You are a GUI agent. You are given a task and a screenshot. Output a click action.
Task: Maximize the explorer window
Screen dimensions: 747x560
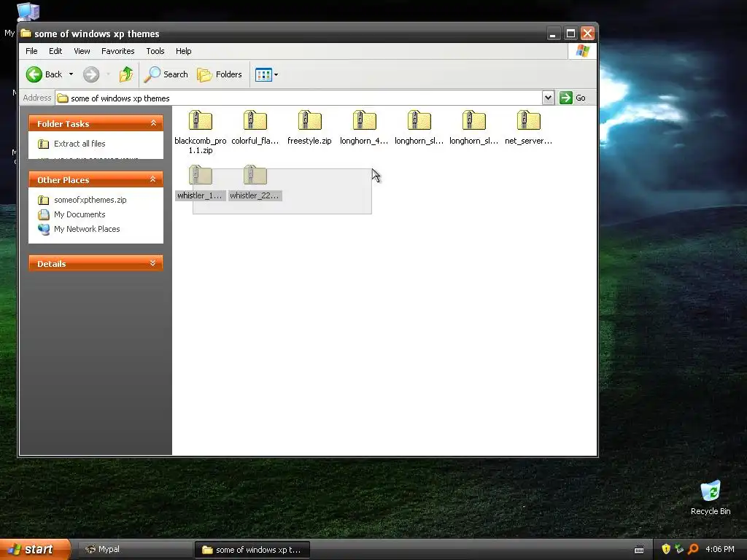570,34
